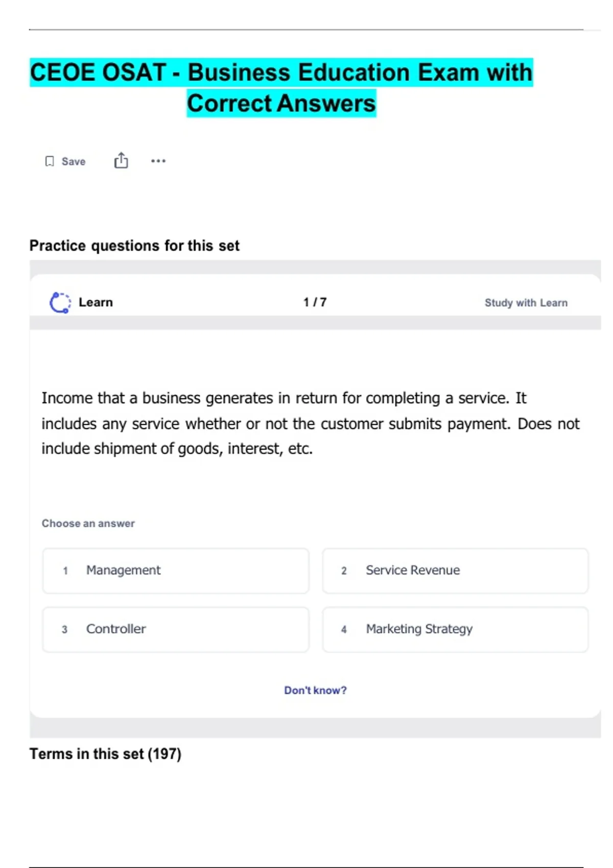Open the three-dot more options menu
The width and height of the screenshot is (613, 868).
[x=158, y=161]
